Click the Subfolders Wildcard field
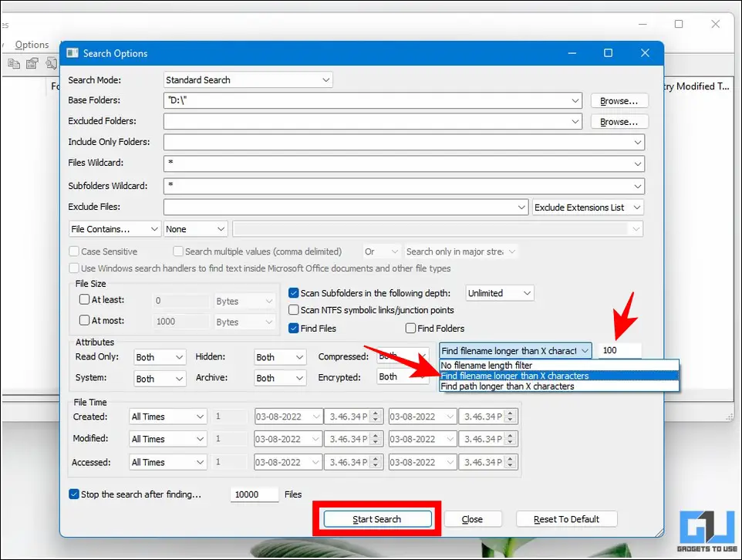Image resolution: width=742 pixels, height=560 pixels. (x=403, y=186)
